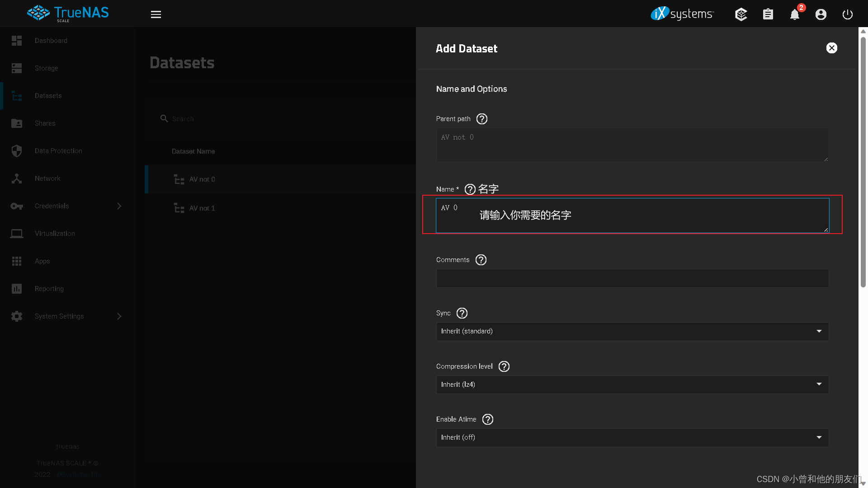This screenshot has width=868, height=488.
Task: Select the AV not 1 dataset
Action: pyautogui.click(x=202, y=208)
